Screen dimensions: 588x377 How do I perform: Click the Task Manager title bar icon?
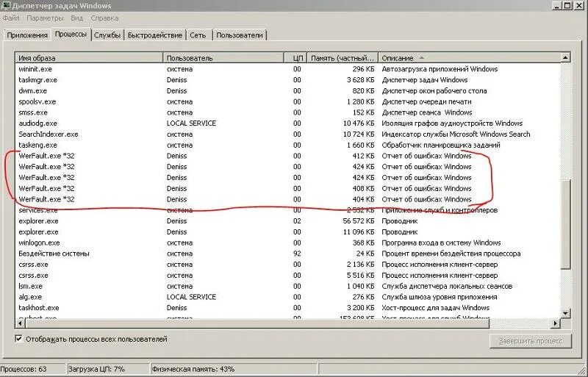click(x=6, y=5)
